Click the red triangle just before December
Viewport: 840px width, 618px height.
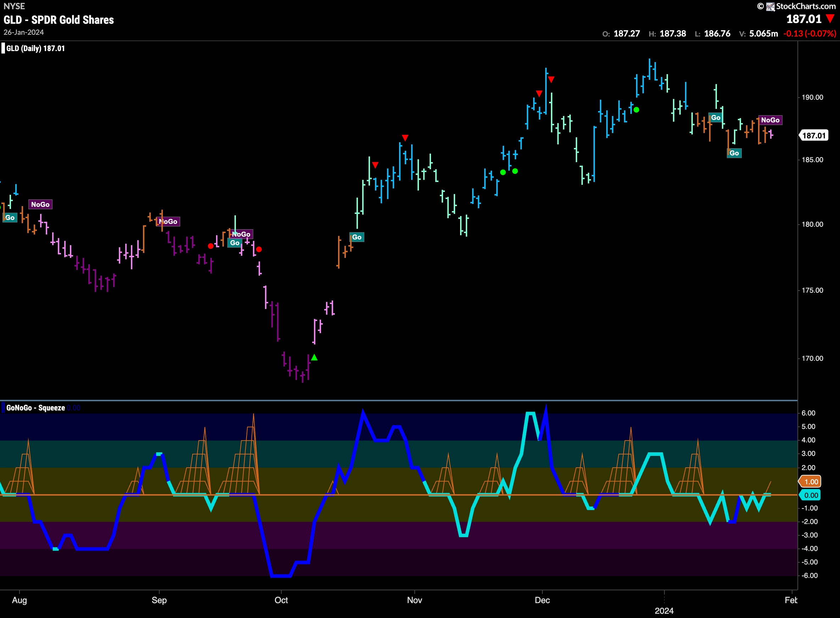[x=539, y=93]
